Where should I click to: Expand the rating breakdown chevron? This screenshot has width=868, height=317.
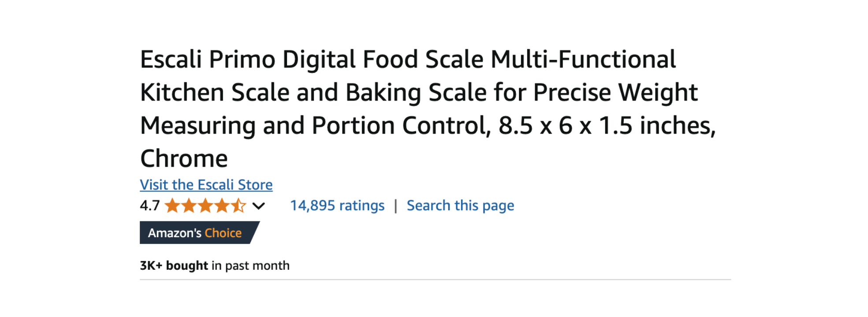[259, 205]
